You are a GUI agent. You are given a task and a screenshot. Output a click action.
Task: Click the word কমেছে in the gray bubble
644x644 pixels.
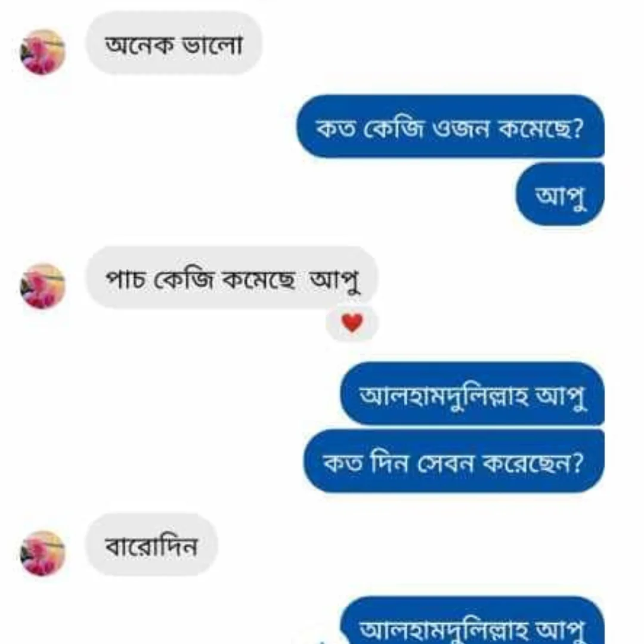coord(258,279)
